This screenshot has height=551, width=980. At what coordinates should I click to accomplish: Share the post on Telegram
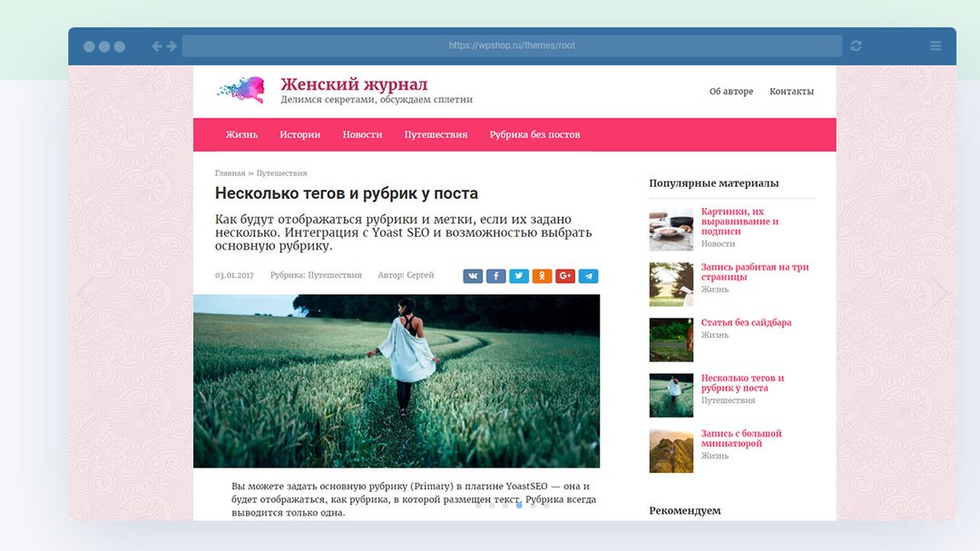tap(588, 276)
